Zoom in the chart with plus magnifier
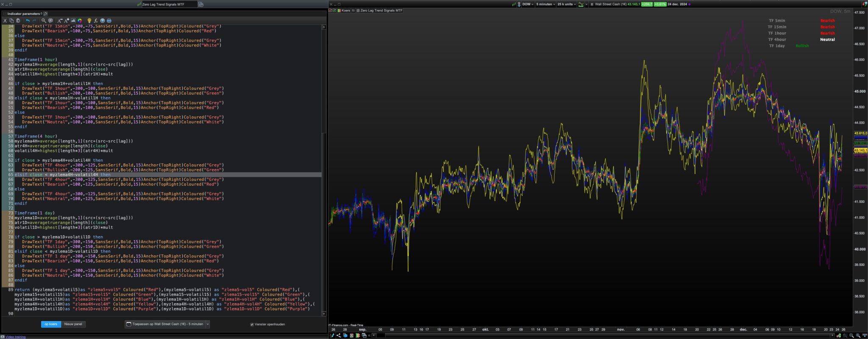868x339 pixels. [858, 336]
